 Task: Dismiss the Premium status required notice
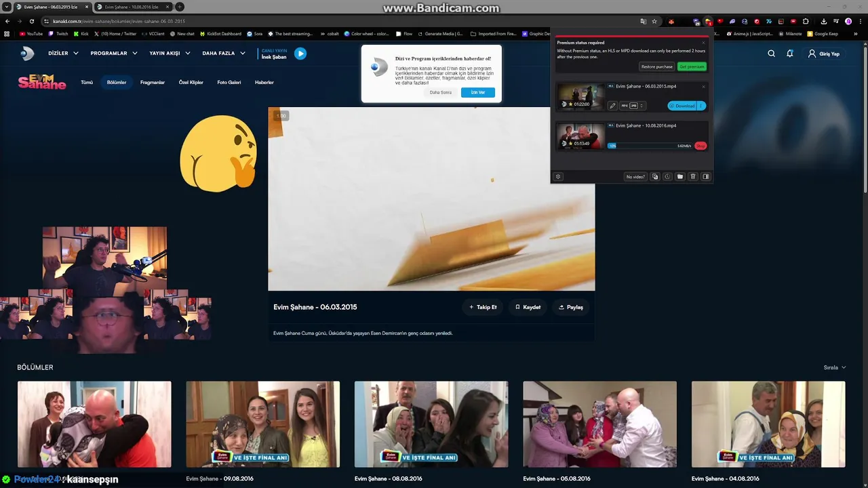click(703, 43)
